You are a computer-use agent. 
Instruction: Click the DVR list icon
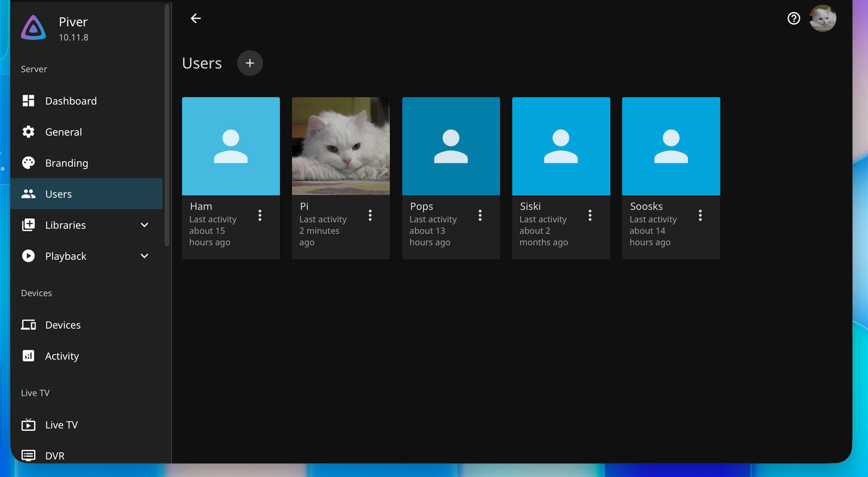pyautogui.click(x=28, y=456)
